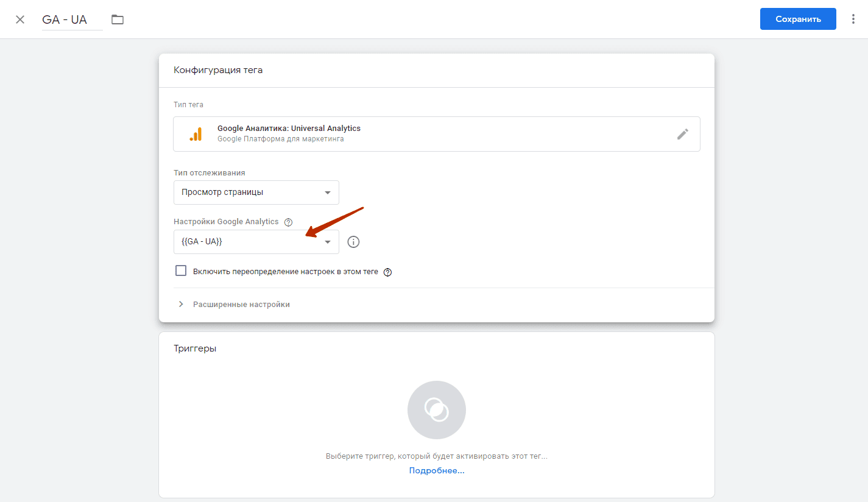Screen dimensions: 868x502
Task: Click the Google Analytics orange bars icon
Action: [x=196, y=134]
